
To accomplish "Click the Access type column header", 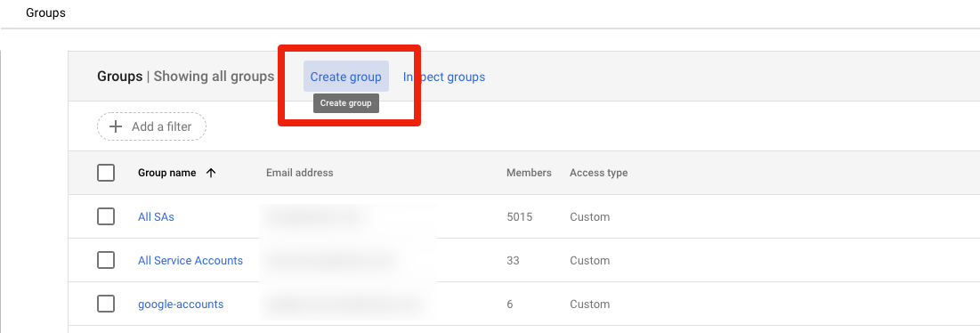I will [x=599, y=173].
